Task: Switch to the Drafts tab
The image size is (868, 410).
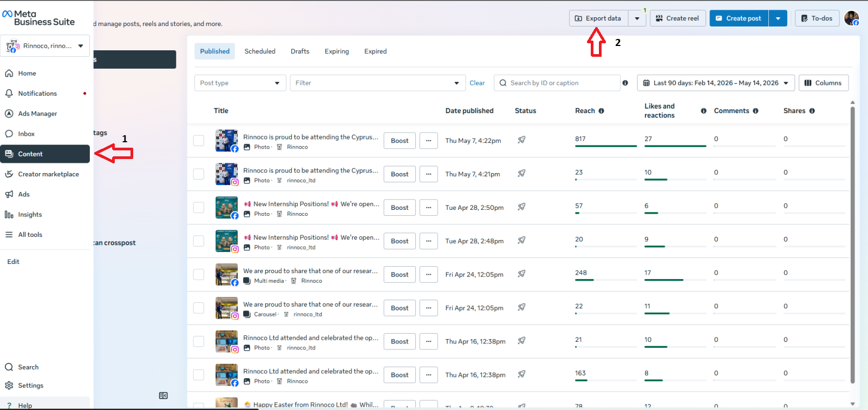Action: (x=300, y=51)
